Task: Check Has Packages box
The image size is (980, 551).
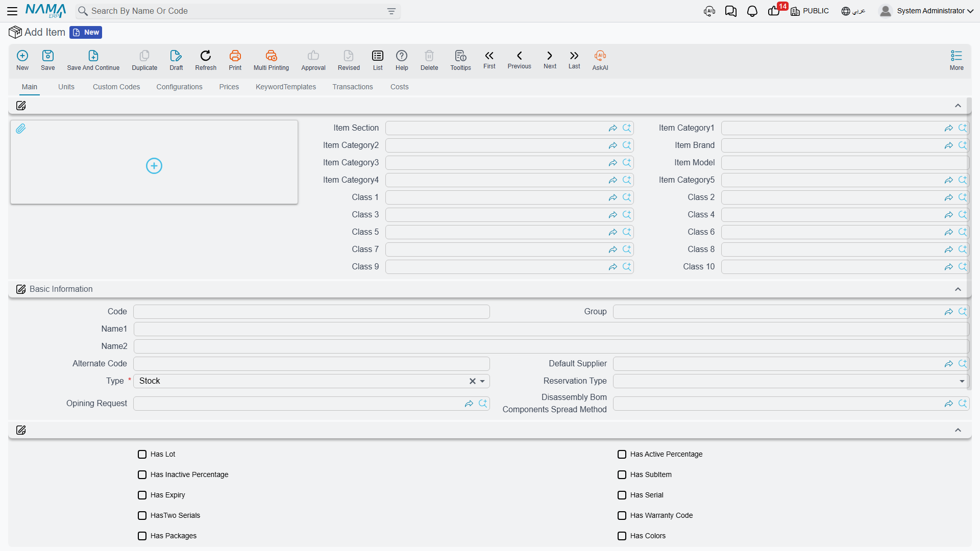Action: (142, 536)
